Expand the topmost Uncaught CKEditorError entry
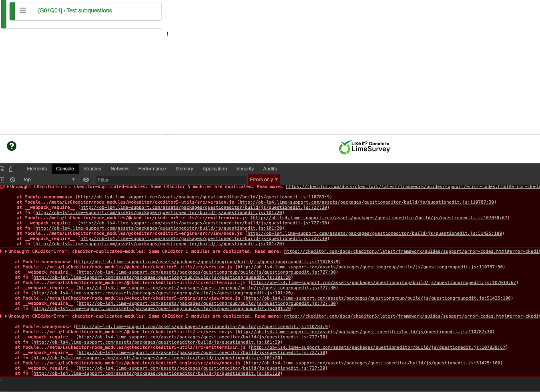 tap(8, 186)
